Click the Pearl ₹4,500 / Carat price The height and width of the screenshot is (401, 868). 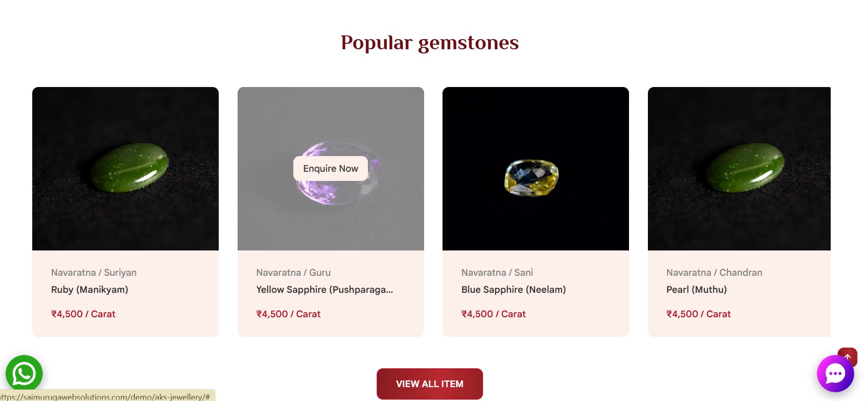tap(699, 314)
